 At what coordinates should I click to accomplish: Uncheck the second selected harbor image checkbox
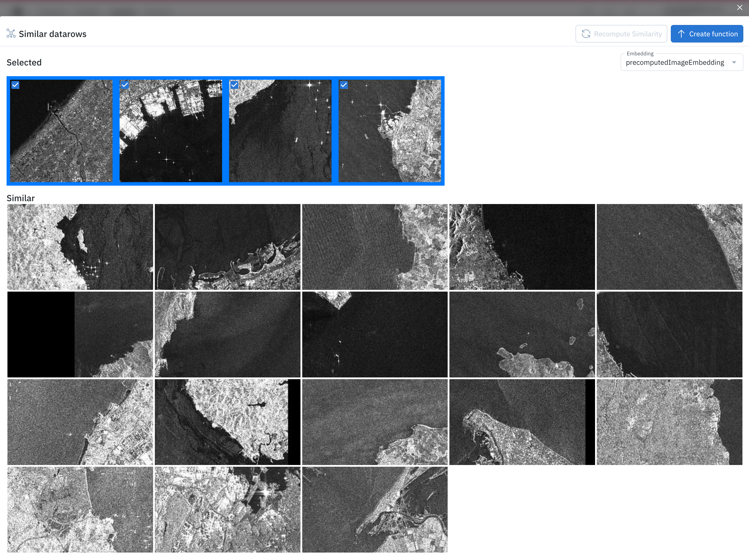coord(125,85)
